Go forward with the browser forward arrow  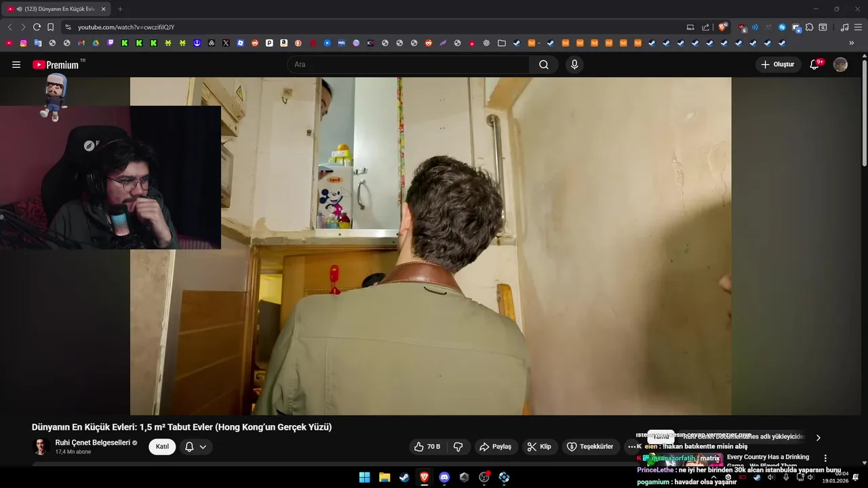[23, 27]
